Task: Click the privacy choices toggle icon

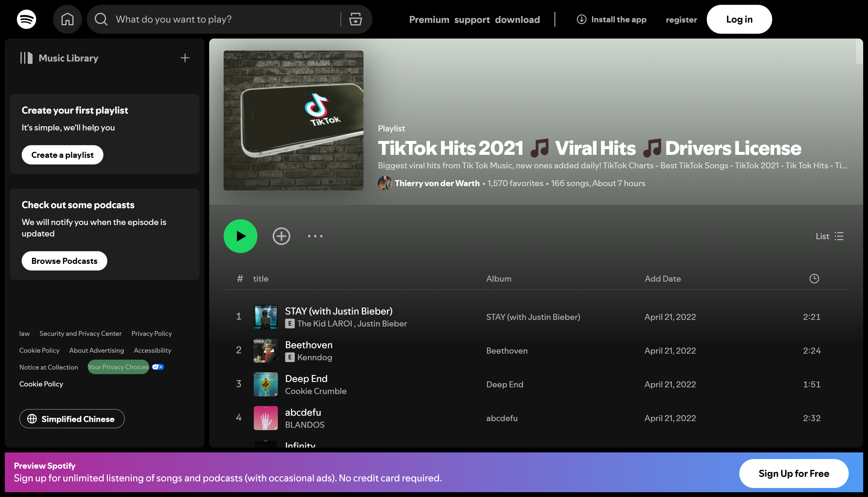Action: pyautogui.click(x=158, y=367)
